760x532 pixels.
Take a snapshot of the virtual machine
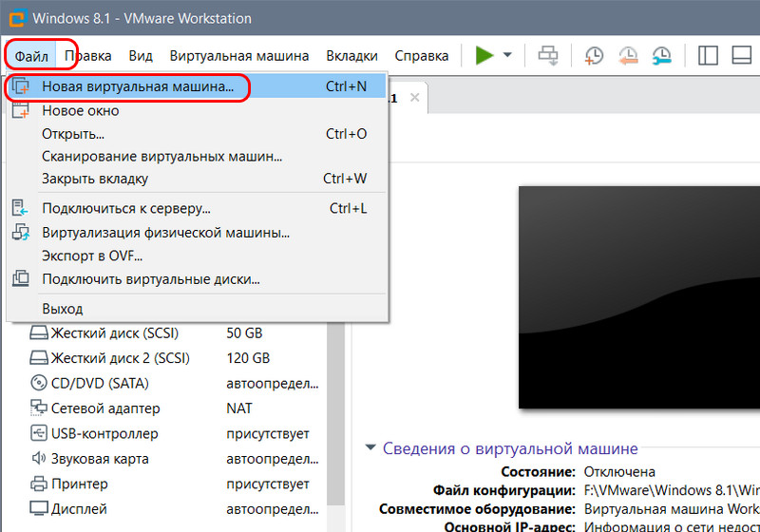594,56
